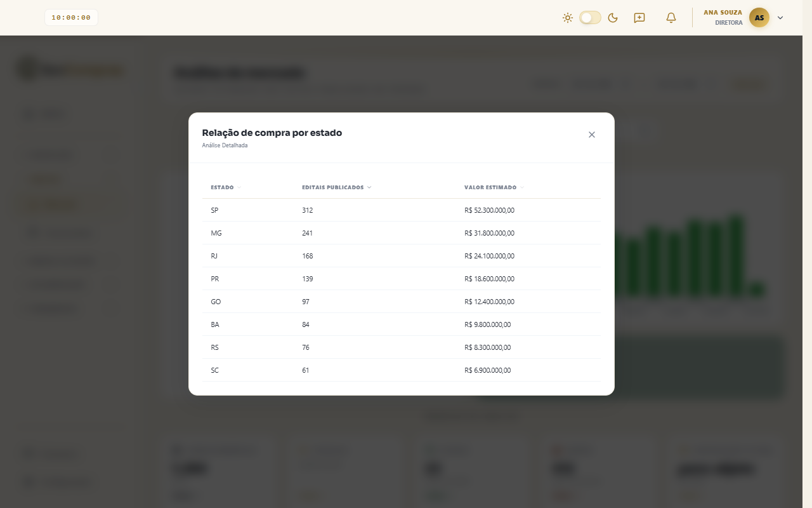
Task: Select the RS state cell
Action: point(215,347)
